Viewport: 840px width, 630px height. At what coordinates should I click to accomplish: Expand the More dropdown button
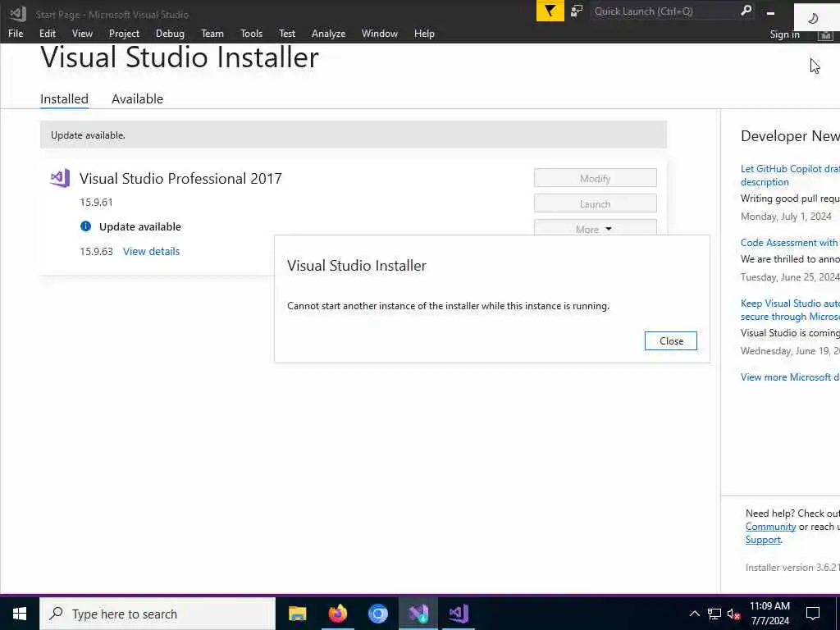[596, 230]
